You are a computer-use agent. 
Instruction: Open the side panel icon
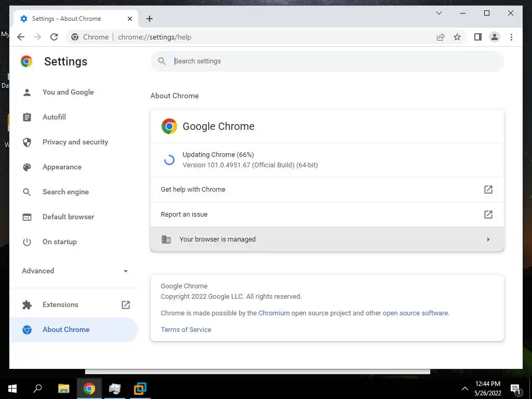click(x=478, y=37)
